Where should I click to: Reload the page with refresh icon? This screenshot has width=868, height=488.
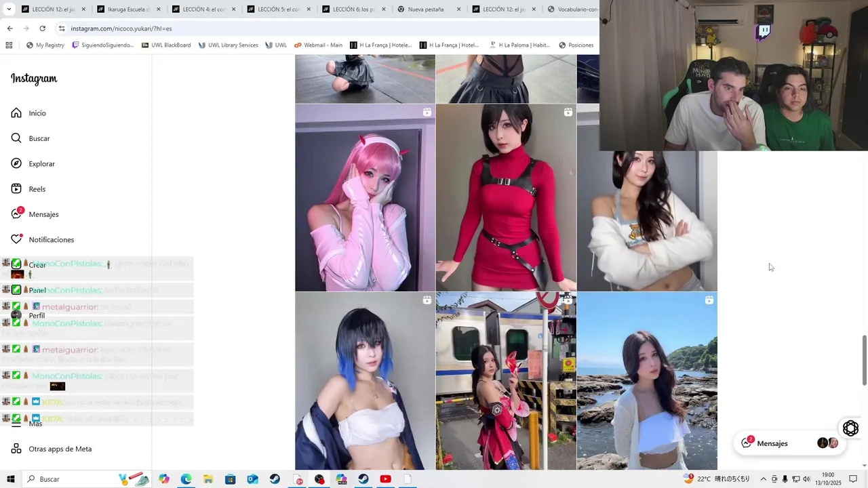pyautogui.click(x=42, y=28)
